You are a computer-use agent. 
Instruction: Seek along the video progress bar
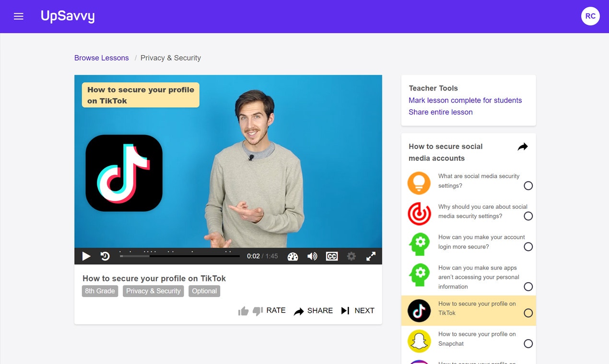(180, 256)
